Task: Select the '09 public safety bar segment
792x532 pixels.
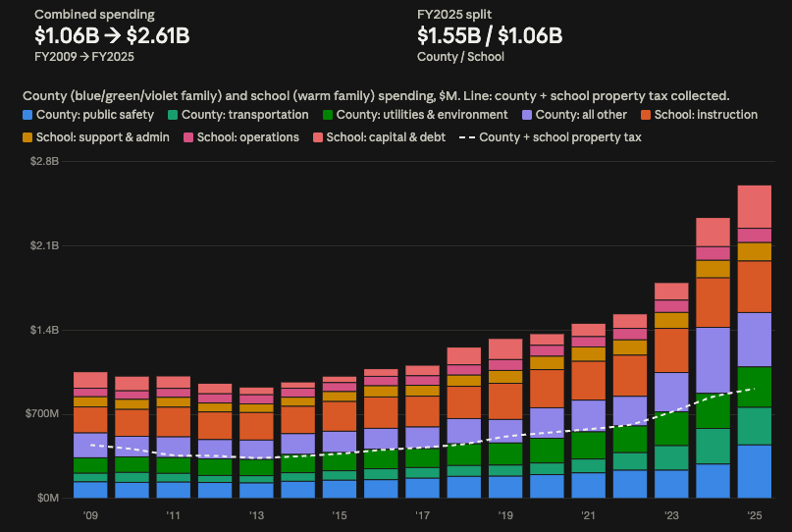Action: (90, 490)
